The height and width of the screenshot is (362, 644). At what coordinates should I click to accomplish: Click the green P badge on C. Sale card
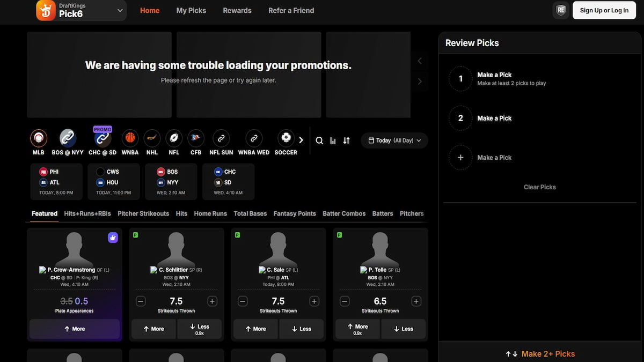click(x=237, y=235)
